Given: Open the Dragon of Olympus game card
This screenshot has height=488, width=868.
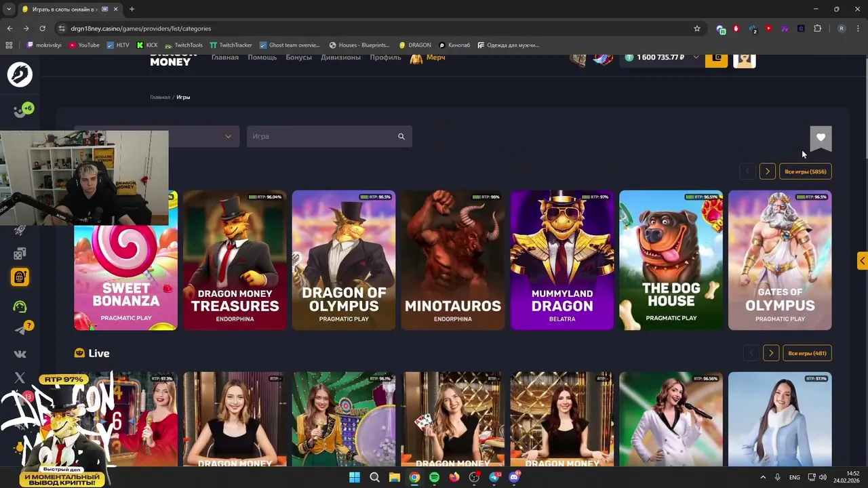Looking at the screenshot, I should coord(344,260).
